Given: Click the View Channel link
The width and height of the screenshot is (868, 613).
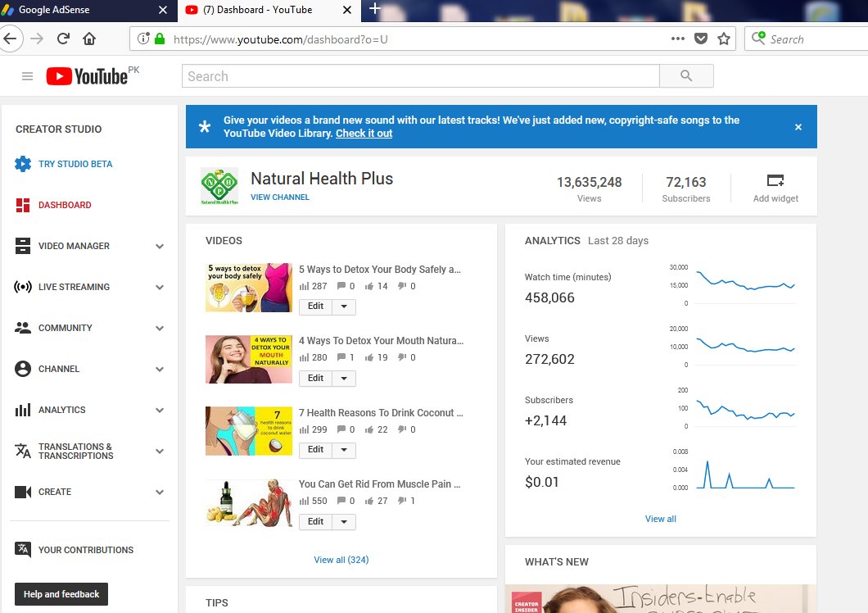Looking at the screenshot, I should click(x=279, y=198).
